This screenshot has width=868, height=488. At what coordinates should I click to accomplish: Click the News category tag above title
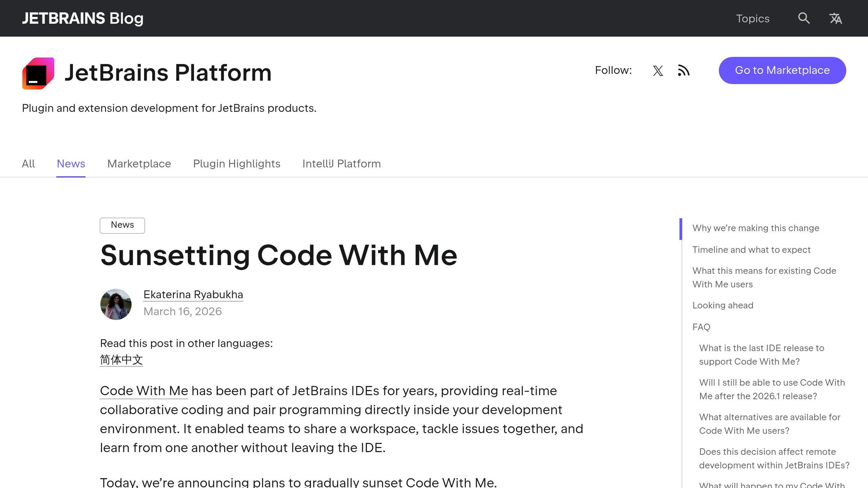tap(122, 225)
